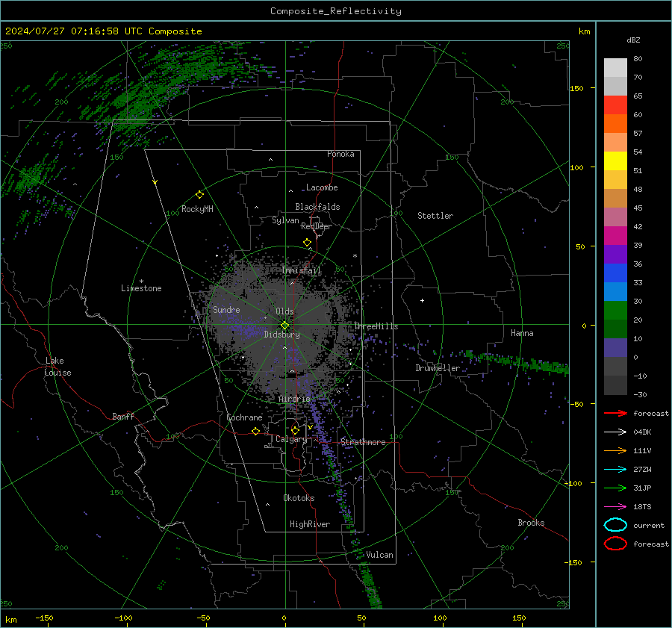Click the HighRiver city label
The width and height of the screenshot is (672, 628).
coord(310,524)
